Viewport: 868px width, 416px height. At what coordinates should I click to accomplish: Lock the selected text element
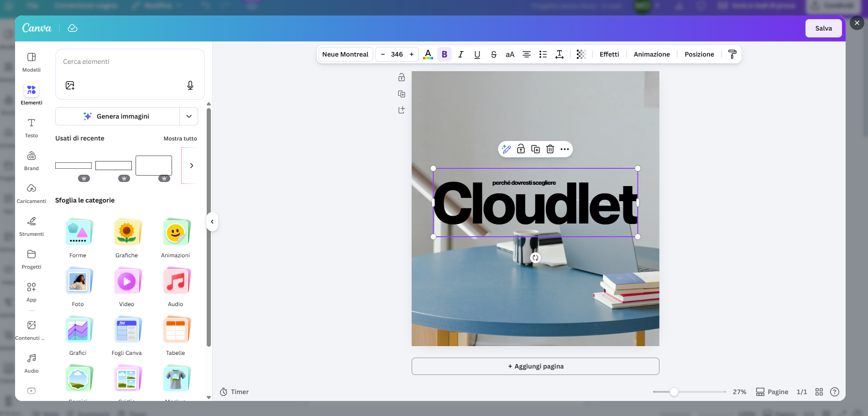pos(521,149)
